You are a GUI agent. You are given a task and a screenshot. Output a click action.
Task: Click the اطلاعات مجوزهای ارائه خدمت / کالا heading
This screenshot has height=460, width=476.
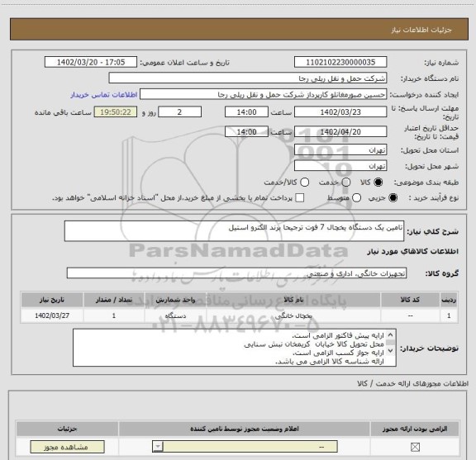point(412,383)
